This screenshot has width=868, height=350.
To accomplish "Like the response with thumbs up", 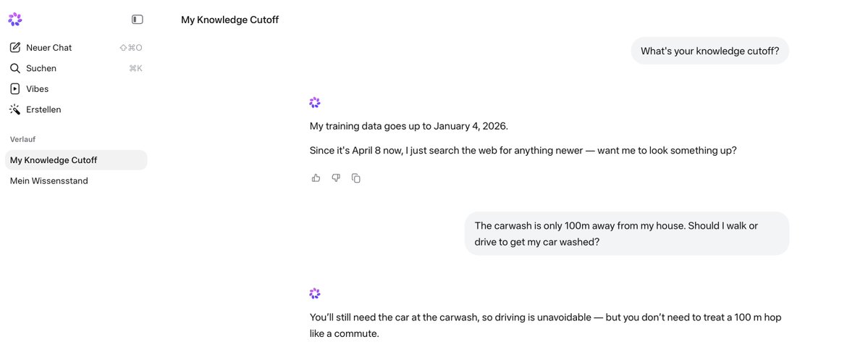I will [x=316, y=178].
